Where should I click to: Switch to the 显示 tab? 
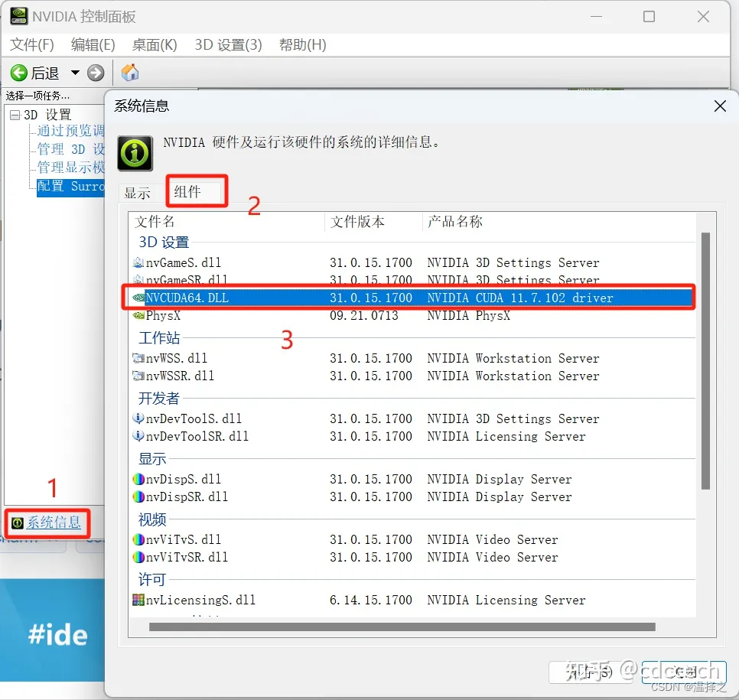pyautogui.click(x=137, y=193)
